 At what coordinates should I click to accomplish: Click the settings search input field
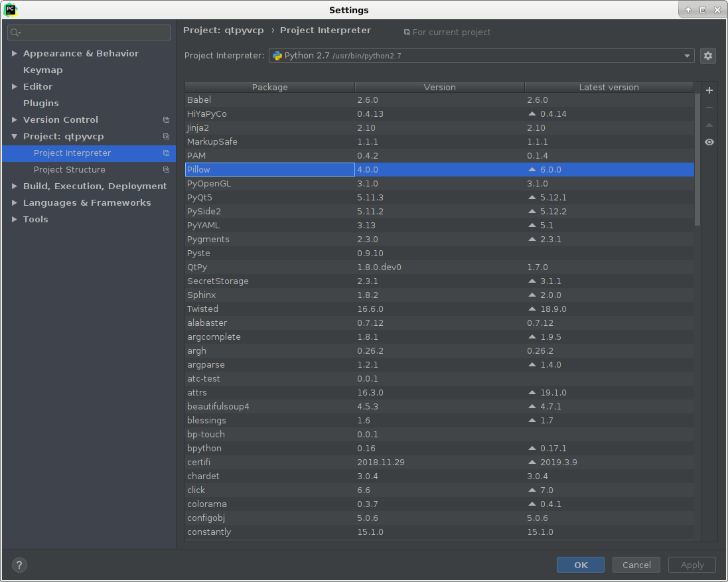click(x=89, y=32)
